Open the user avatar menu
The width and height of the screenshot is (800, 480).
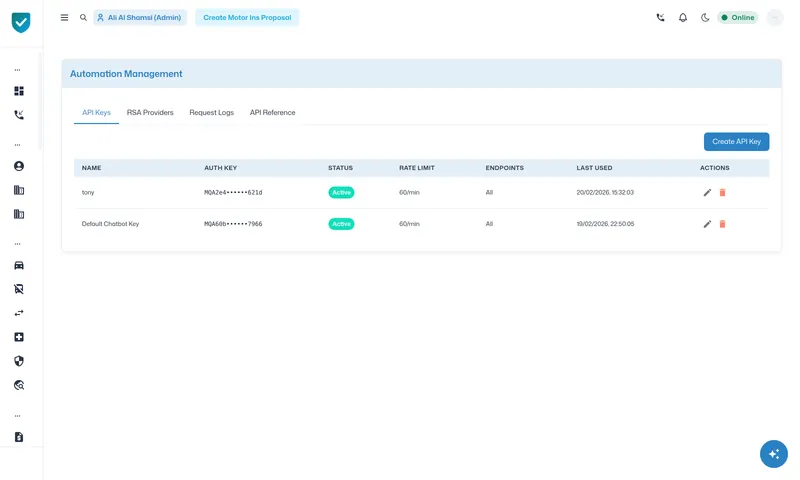(x=774, y=17)
